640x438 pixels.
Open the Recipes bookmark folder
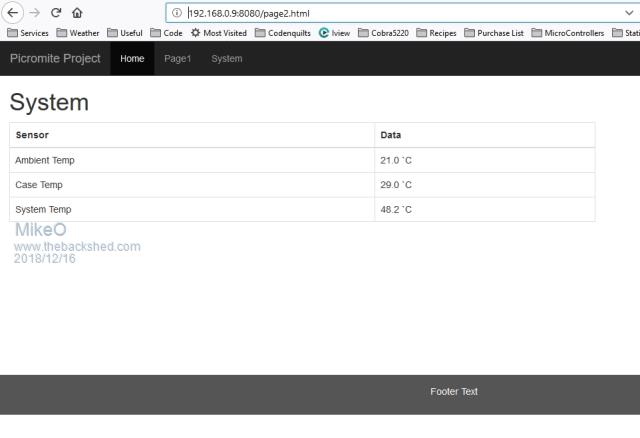click(436, 33)
